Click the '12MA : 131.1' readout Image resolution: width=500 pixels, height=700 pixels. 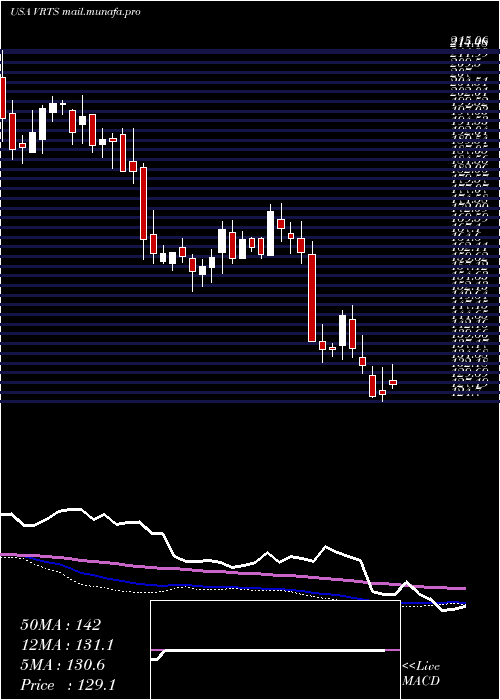(67, 645)
